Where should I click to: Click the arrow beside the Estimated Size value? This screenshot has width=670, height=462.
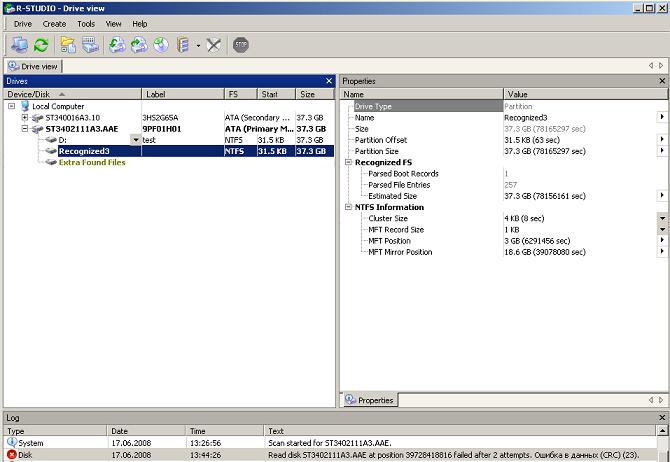[662, 195]
